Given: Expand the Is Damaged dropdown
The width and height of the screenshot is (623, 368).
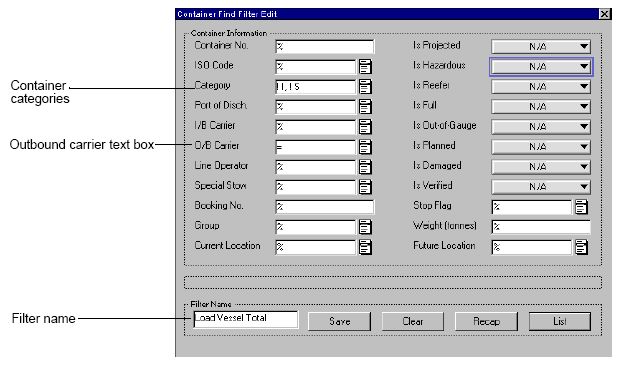Looking at the screenshot, I should coord(541,167).
